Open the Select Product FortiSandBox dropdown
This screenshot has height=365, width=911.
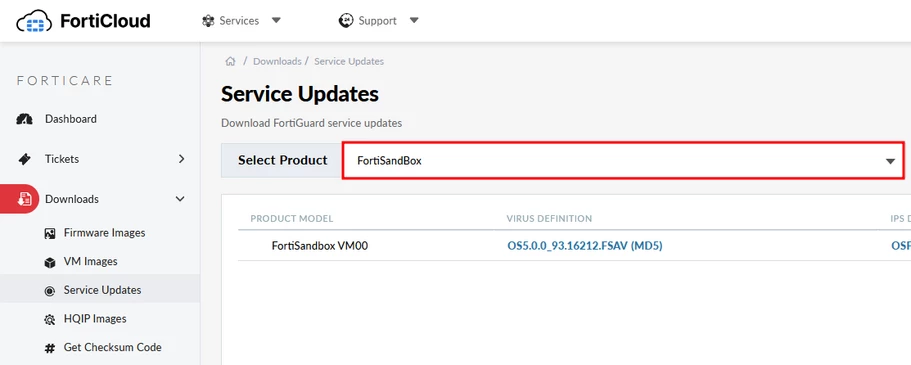click(623, 160)
